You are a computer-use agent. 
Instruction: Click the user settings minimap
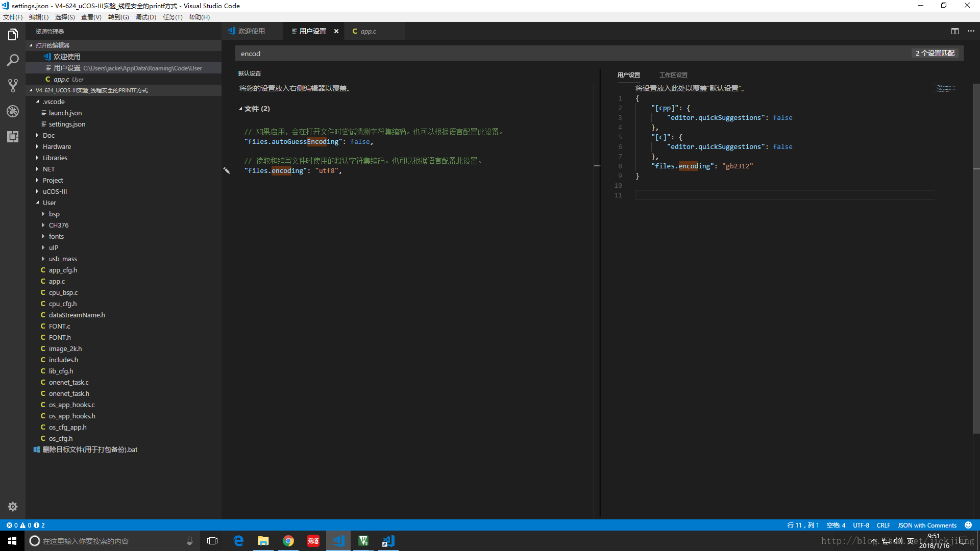click(x=945, y=88)
